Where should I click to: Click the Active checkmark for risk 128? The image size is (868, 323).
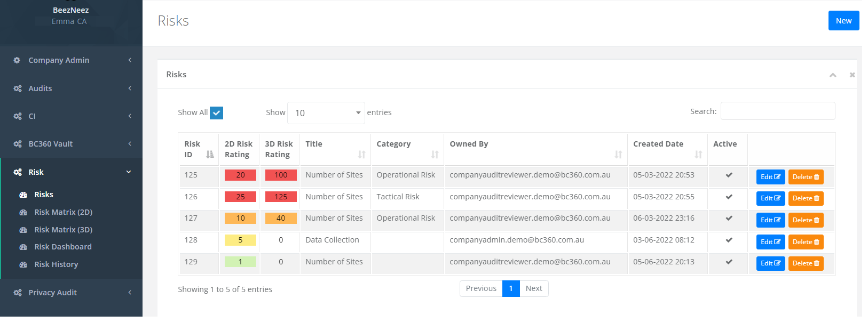(729, 240)
